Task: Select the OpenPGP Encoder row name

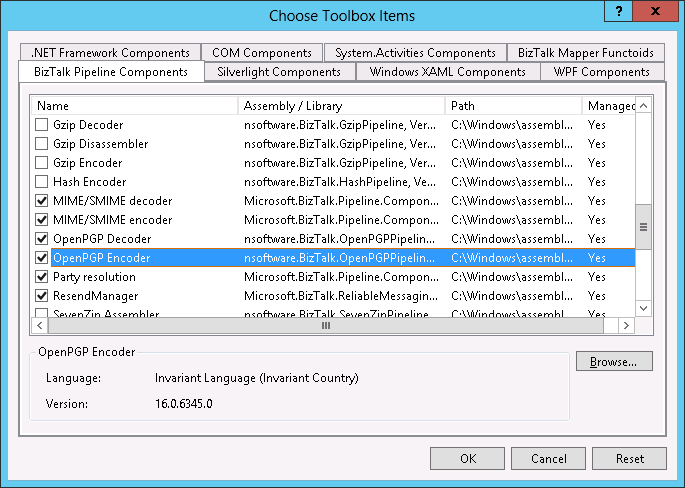Action: 102,258
